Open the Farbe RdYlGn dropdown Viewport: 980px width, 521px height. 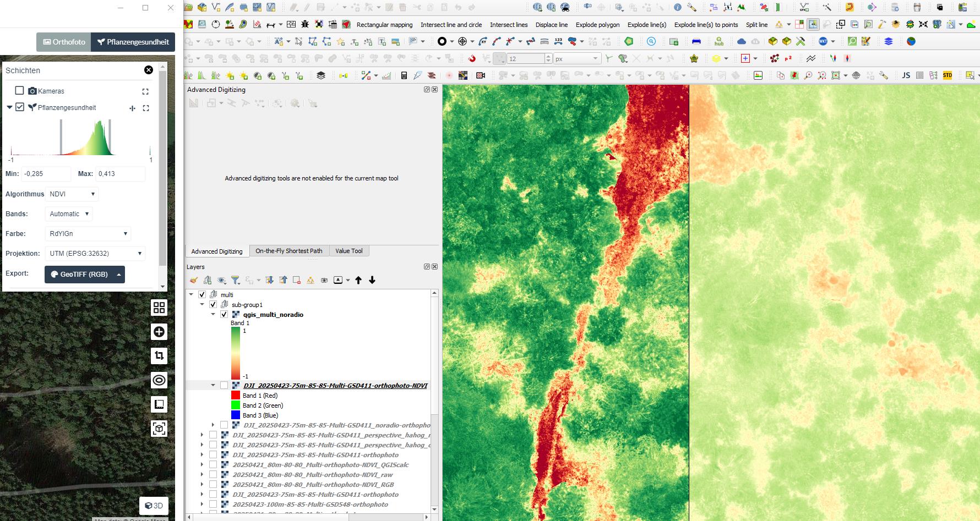tap(88, 233)
